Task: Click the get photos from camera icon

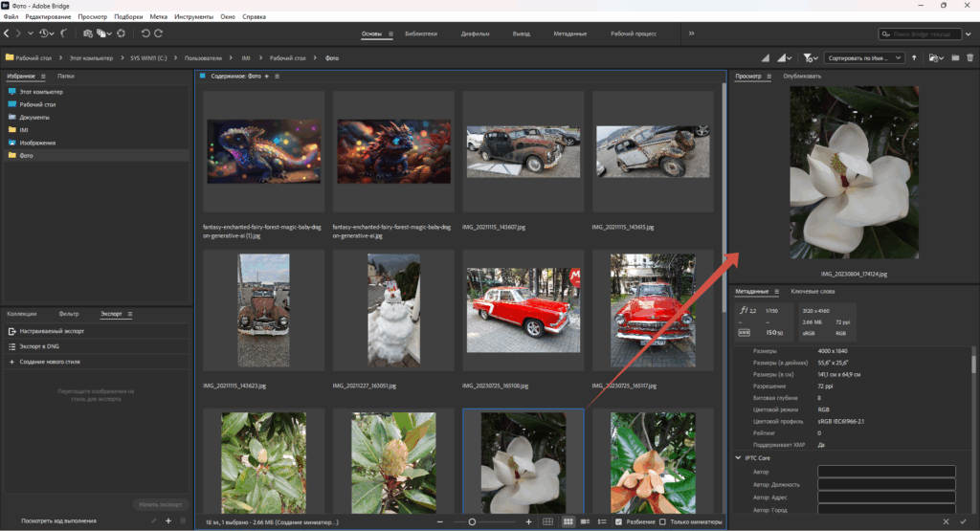Action: pos(87,33)
